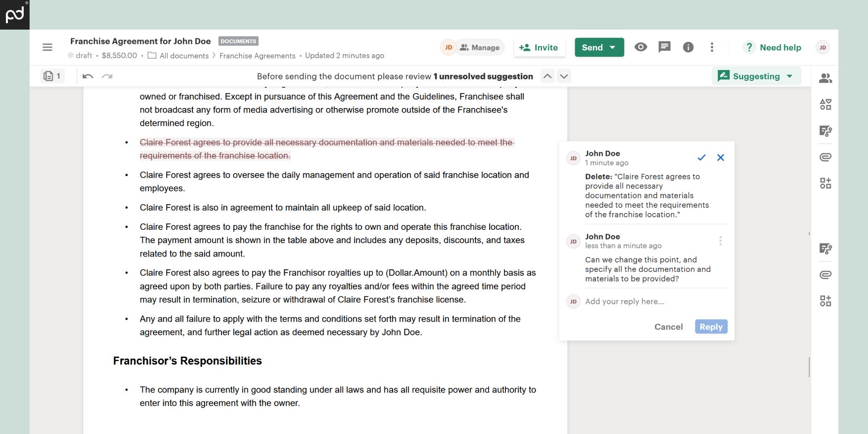The height and width of the screenshot is (434, 868).
Task: Submit the reply with Reply button
Action: point(711,326)
